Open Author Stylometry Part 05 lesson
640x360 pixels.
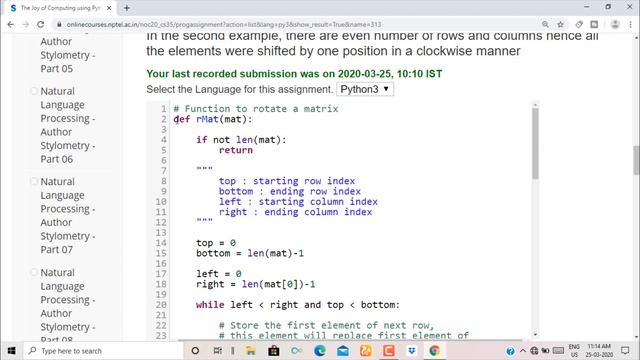tap(67, 55)
